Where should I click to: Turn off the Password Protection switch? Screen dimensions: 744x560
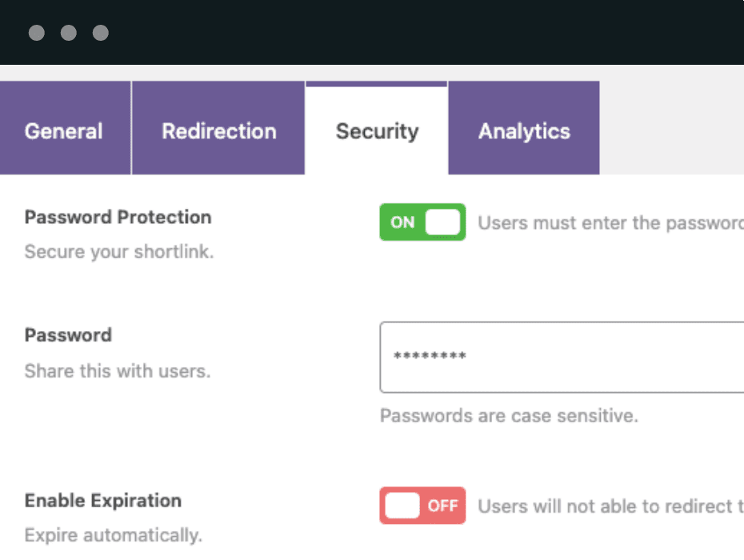coord(422,222)
